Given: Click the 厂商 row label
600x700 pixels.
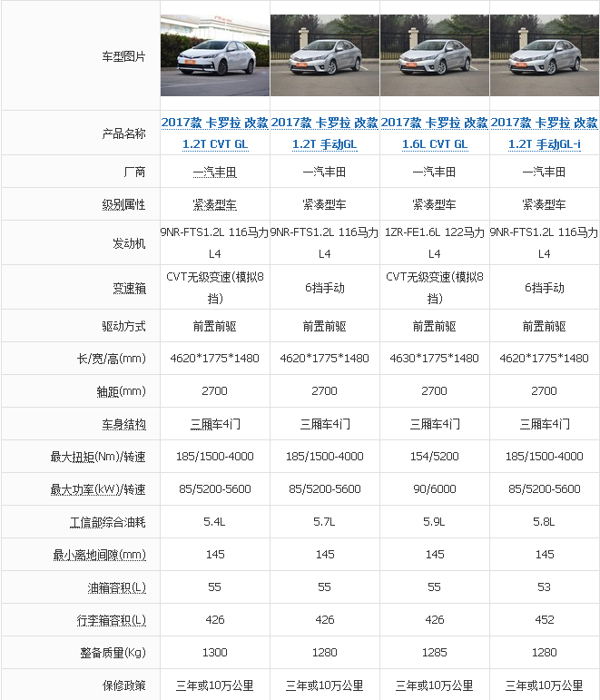Looking at the screenshot, I should (135, 172).
